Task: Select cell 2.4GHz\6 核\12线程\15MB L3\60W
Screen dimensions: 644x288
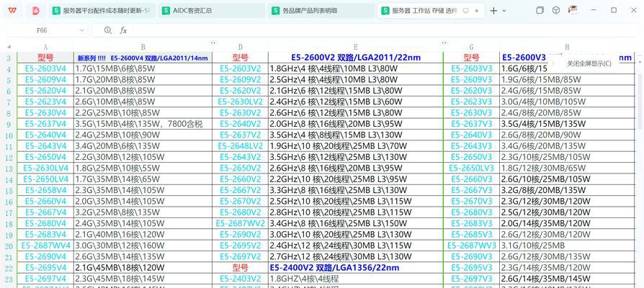Action: 356,102
